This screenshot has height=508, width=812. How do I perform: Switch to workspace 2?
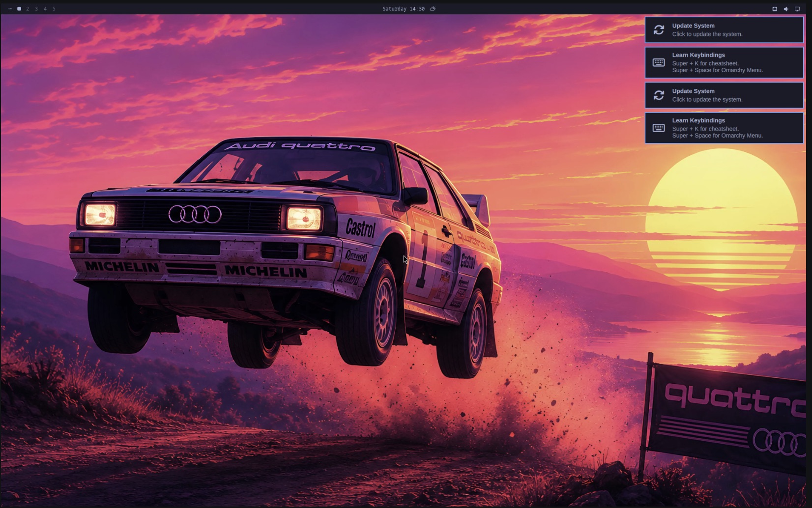pos(28,9)
